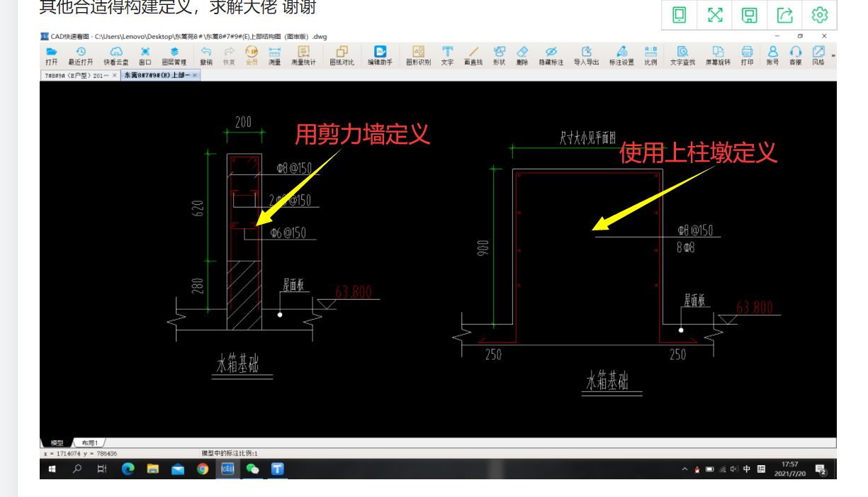Close the 7#8#9#（E户型）drawing tab
868x497 pixels.
(x=115, y=75)
